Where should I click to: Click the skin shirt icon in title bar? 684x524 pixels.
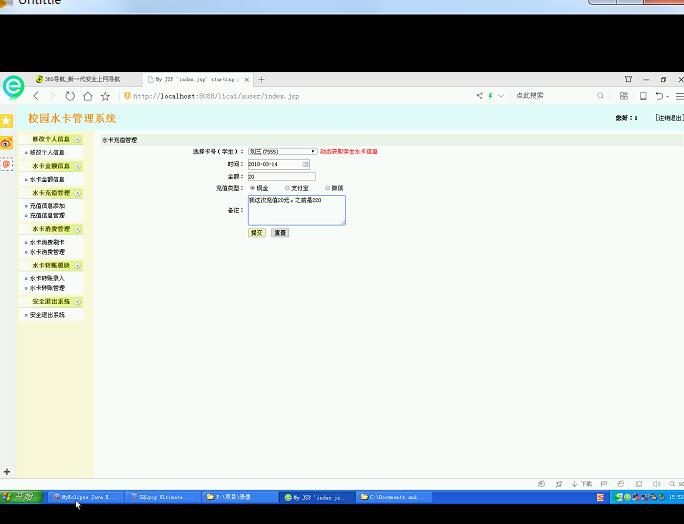tap(628, 79)
